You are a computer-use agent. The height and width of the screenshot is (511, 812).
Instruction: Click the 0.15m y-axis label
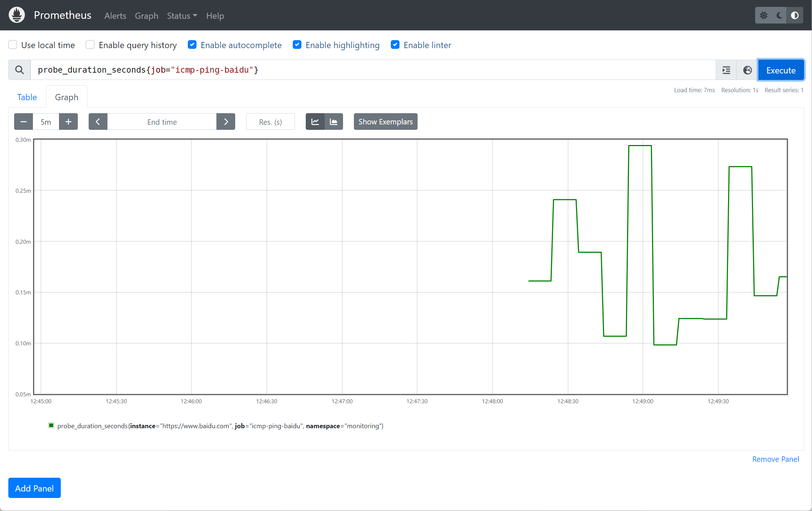(x=23, y=293)
